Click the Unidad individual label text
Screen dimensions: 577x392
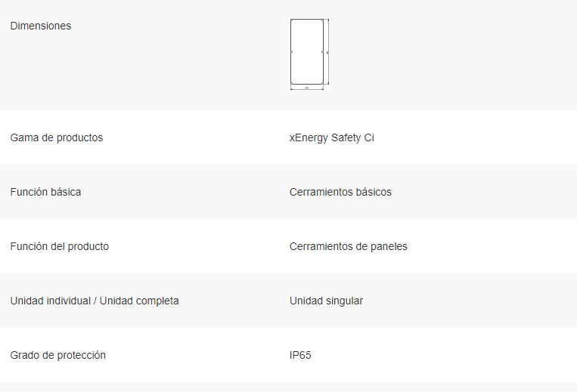coord(51,301)
